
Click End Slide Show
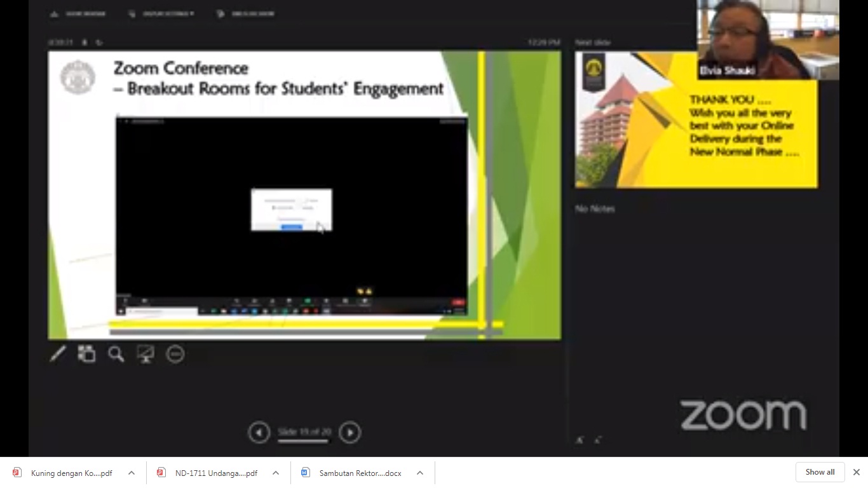245,13
